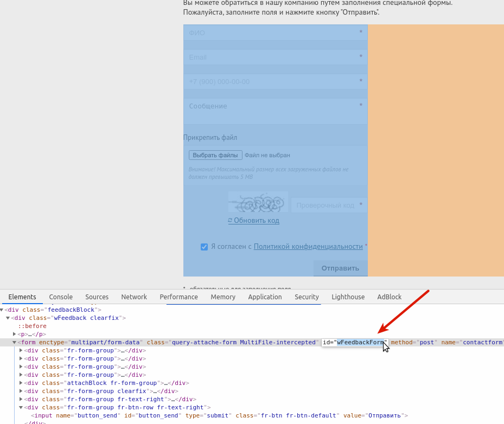Collapse the wFeedbackForm form element

[15, 343]
